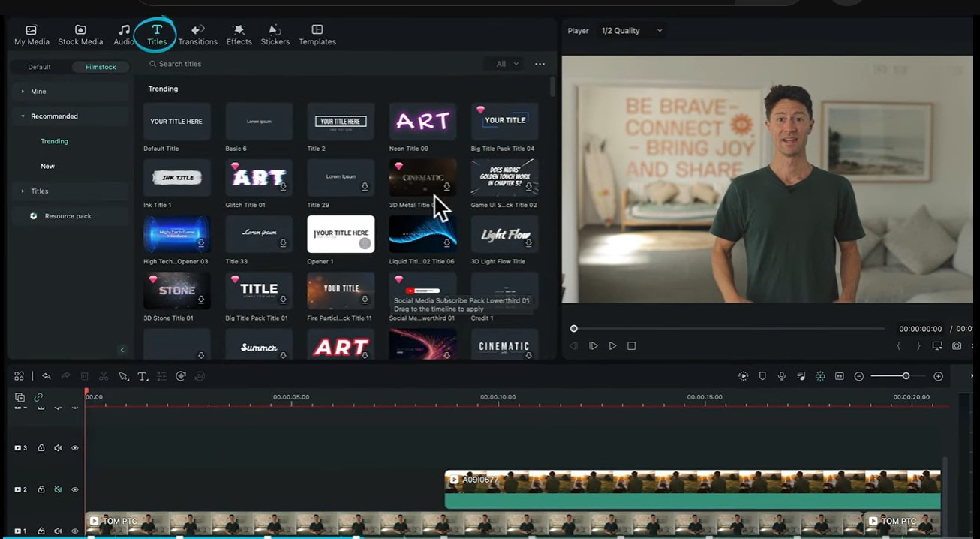
Task: Select the A09I0677 clip on track 2
Action: [x=693, y=489]
